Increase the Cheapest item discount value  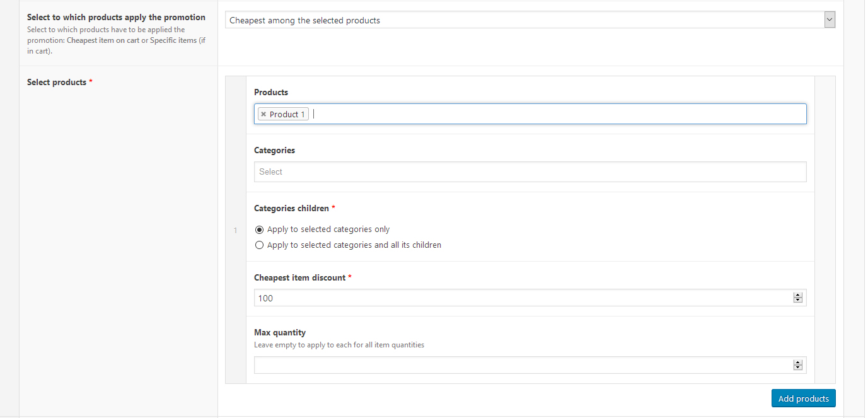point(798,295)
